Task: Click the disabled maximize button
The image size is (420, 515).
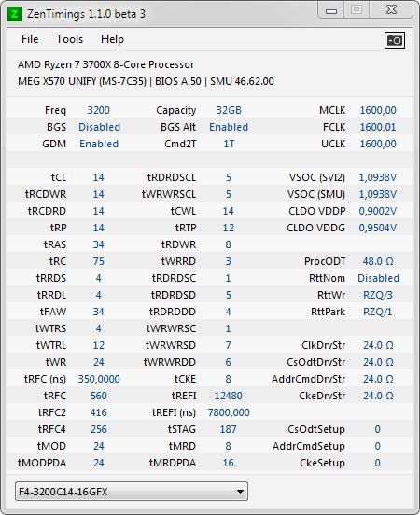Action: click(357, 10)
